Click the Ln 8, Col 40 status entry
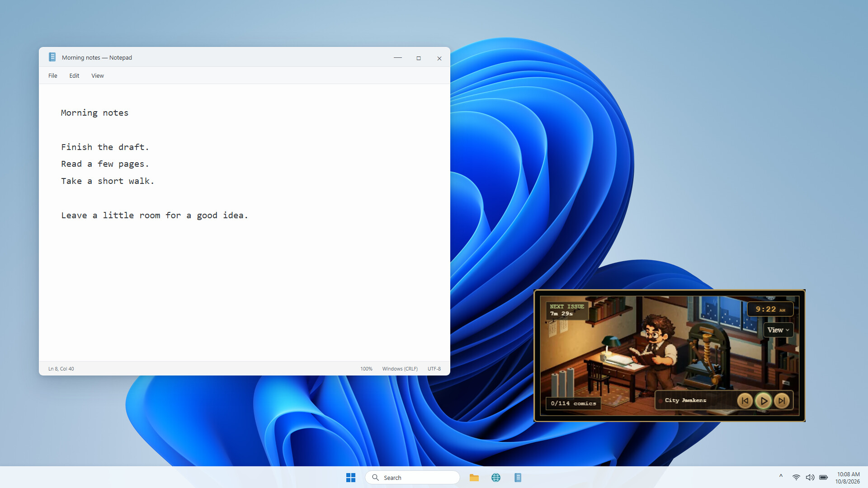The image size is (868, 488). coord(61,369)
